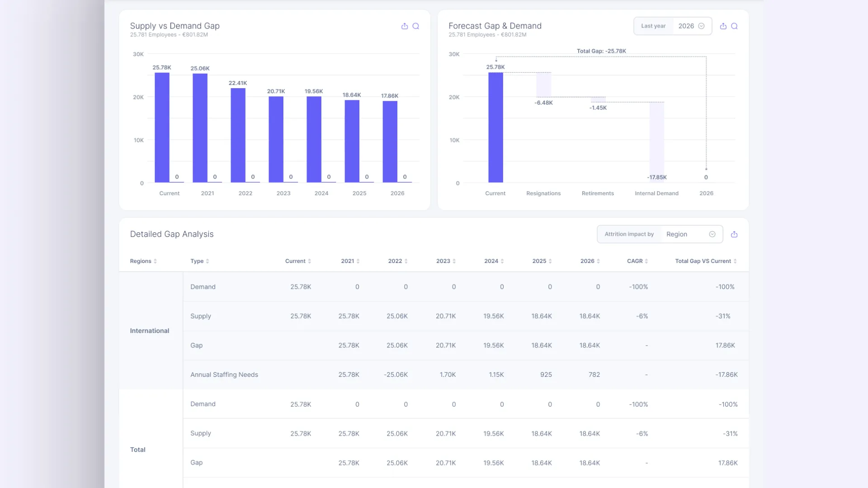Viewport: 868px width, 488px height.
Task: Click the Total Gap row label
Action: pyautogui.click(x=197, y=463)
